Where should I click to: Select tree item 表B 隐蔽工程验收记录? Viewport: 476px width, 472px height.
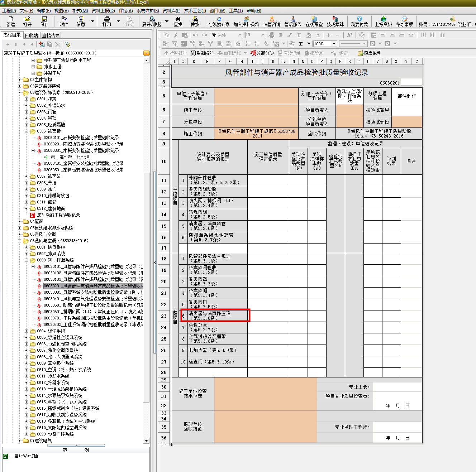[58, 215]
